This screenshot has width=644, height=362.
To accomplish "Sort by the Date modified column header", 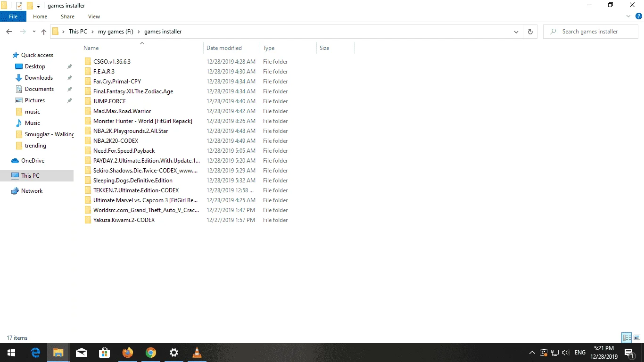I will (x=232, y=48).
